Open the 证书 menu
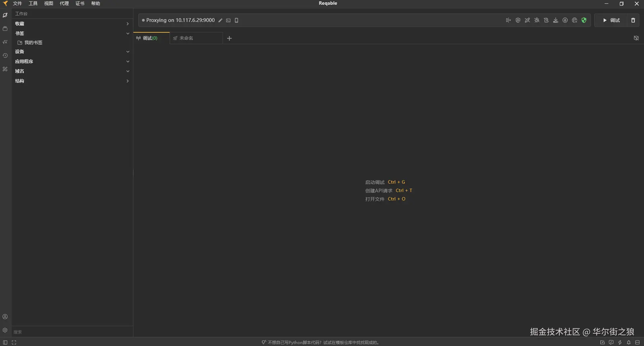Screen dimensions: 644x346 [x=80, y=3]
